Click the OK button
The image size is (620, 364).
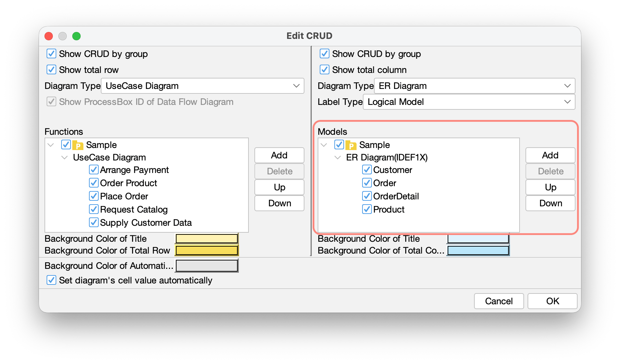(552, 301)
